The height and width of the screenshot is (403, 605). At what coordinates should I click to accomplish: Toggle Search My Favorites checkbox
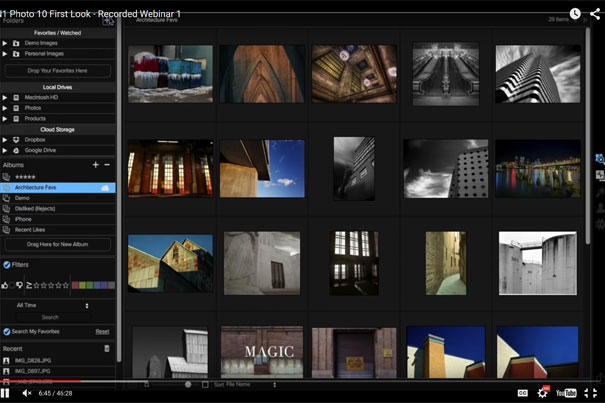coord(7,332)
